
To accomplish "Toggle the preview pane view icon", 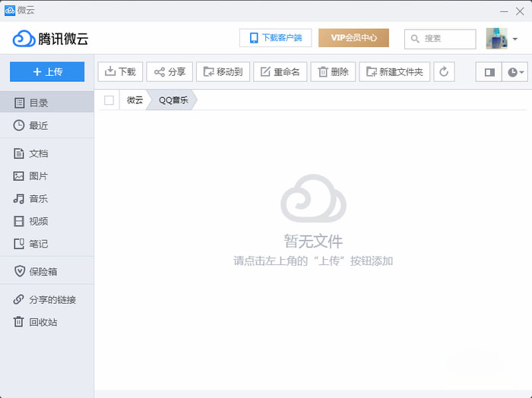I will (x=489, y=72).
